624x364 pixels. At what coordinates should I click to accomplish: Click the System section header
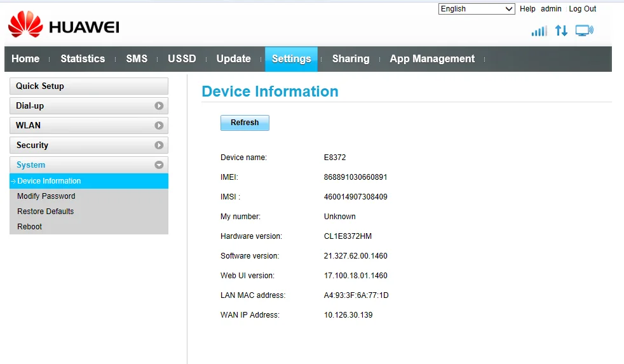pos(89,165)
